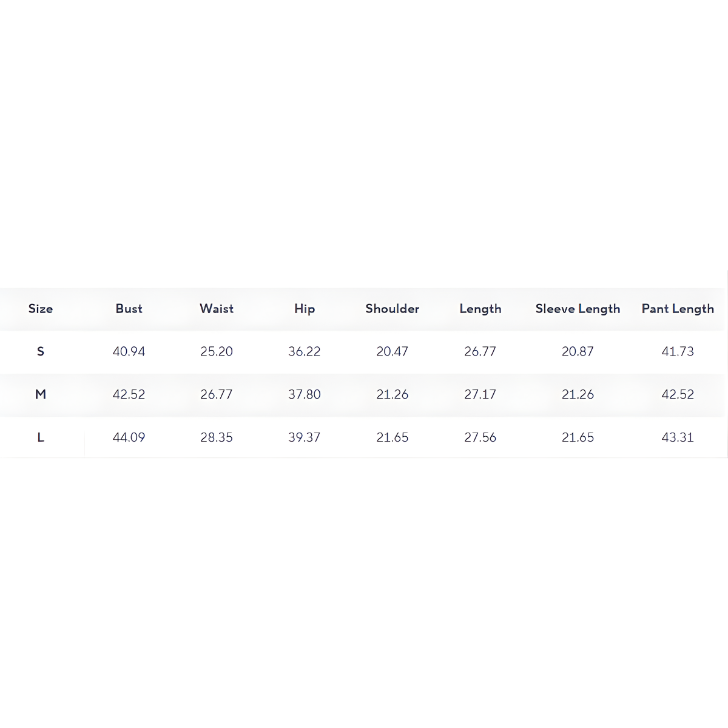Click the Size column header
The width and height of the screenshot is (728, 728).
click(41, 309)
